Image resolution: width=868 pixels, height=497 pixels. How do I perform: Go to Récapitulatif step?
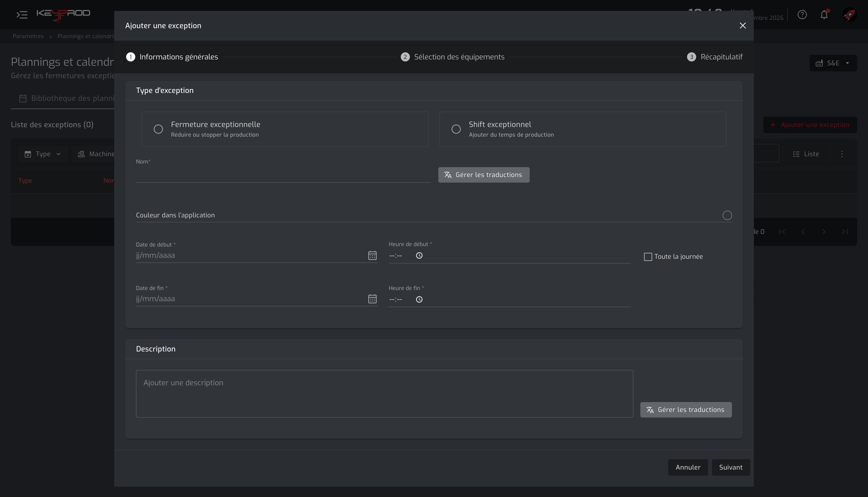(715, 57)
